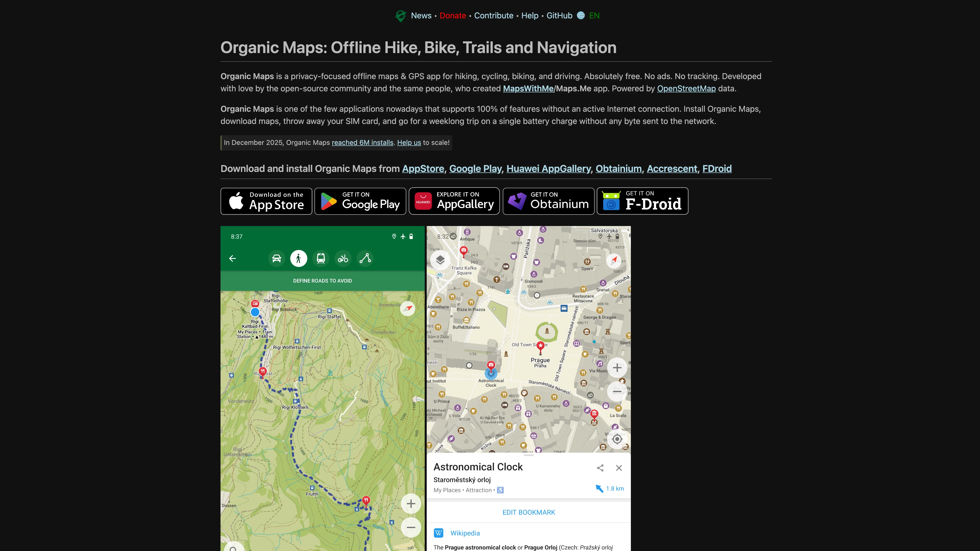Click the Franz Kafka Square label
Viewport: 980px width, 551px height.
click(x=464, y=270)
